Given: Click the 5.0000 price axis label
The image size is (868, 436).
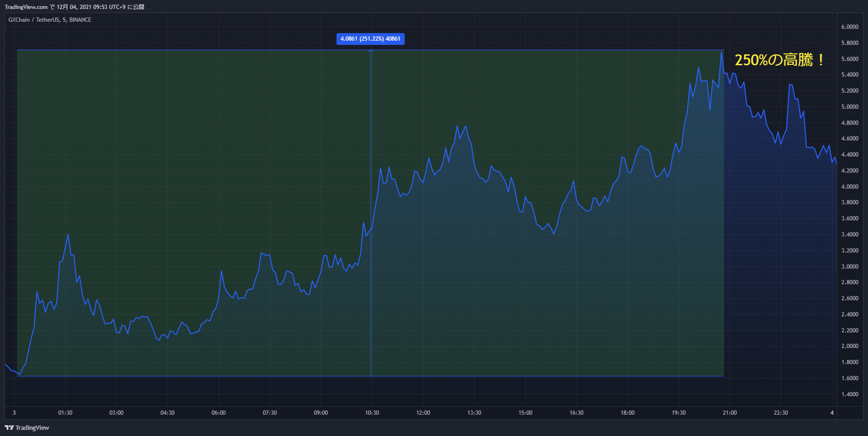Looking at the screenshot, I should point(850,107).
